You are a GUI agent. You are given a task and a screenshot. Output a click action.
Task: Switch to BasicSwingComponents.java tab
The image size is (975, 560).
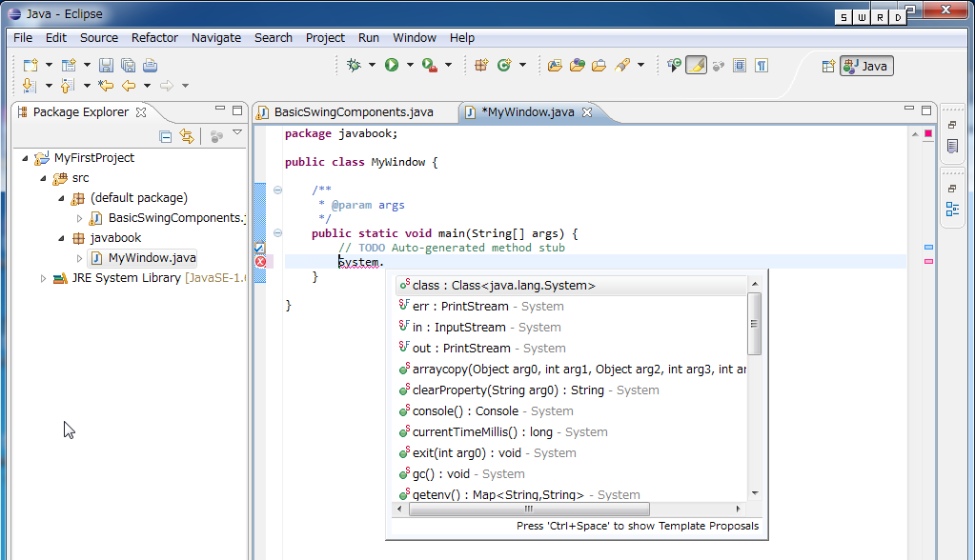click(353, 111)
